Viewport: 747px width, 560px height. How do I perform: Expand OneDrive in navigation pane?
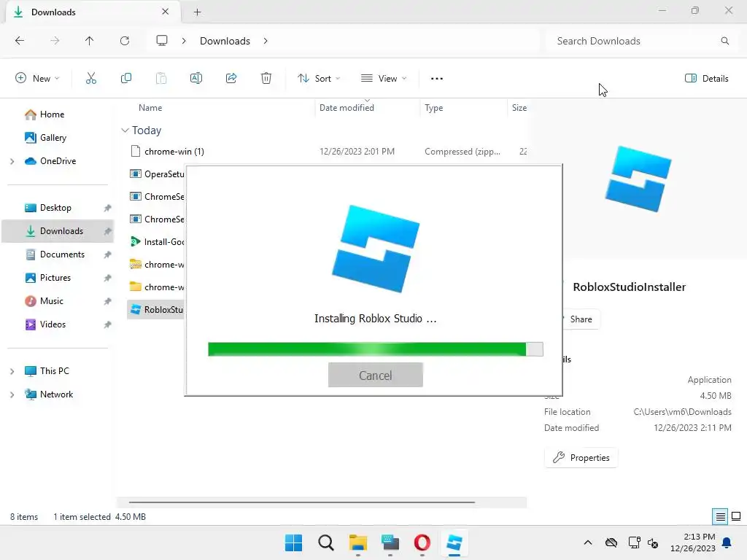coord(12,161)
